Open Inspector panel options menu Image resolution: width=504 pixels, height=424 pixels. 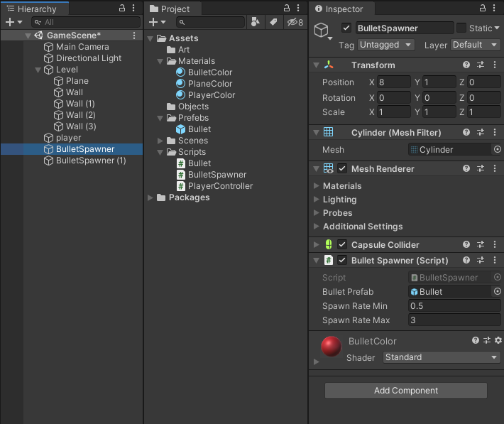494,8
